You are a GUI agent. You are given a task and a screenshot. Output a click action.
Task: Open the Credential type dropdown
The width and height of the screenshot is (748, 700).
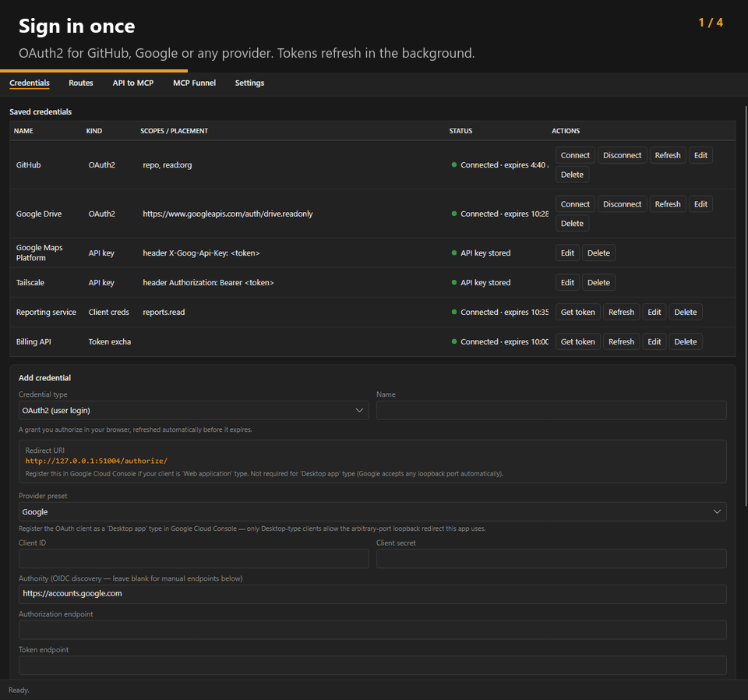click(194, 410)
